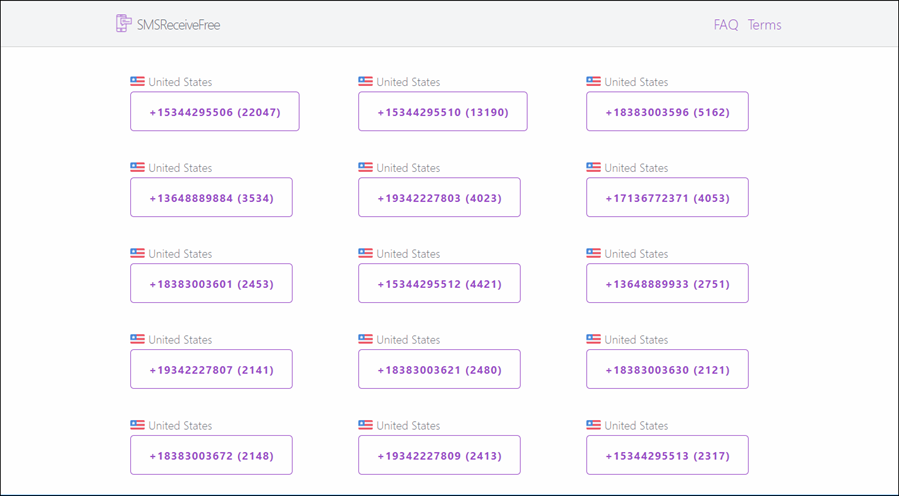The image size is (900, 496).
Task: Open the SMSReceiveFree home link
Action: (178, 25)
